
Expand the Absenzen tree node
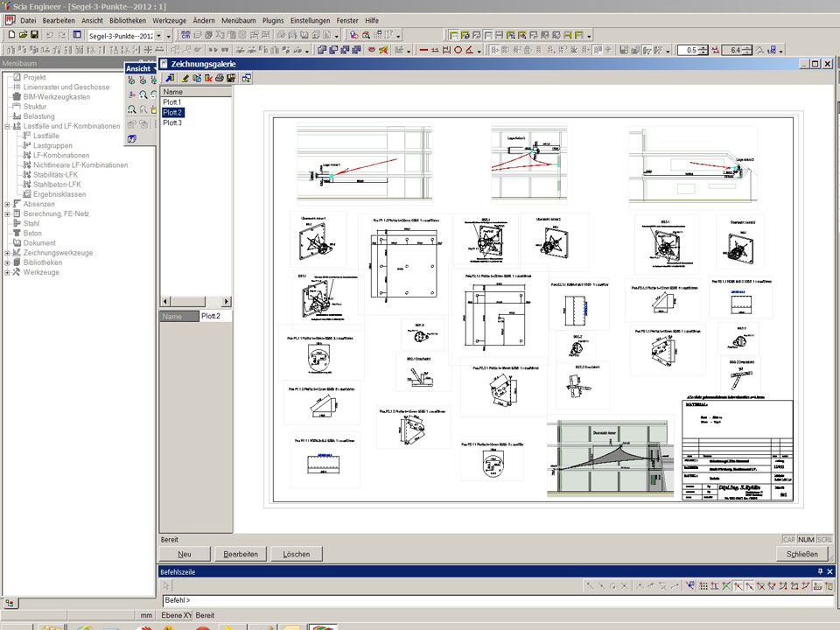(x=7, y=204)
